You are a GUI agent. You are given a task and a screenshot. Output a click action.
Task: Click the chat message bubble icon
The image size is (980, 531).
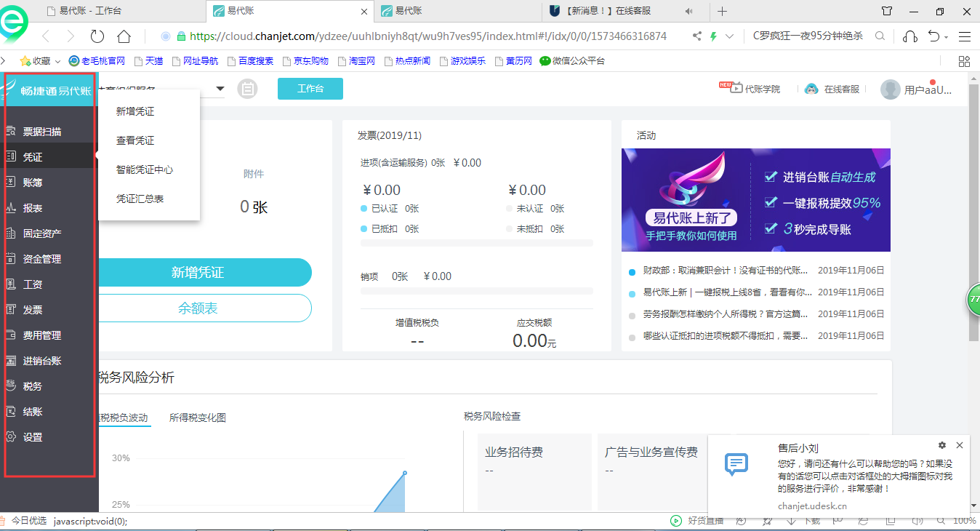tap(736, 463)
